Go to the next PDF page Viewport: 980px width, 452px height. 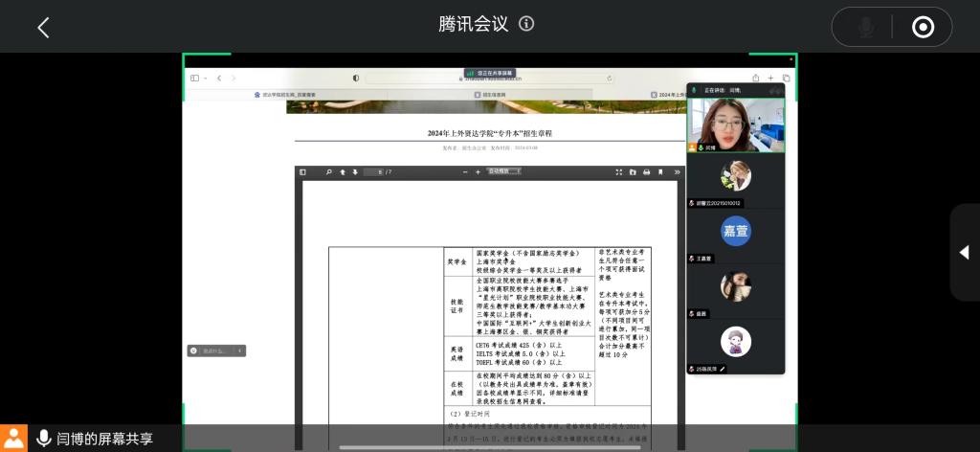355,172
